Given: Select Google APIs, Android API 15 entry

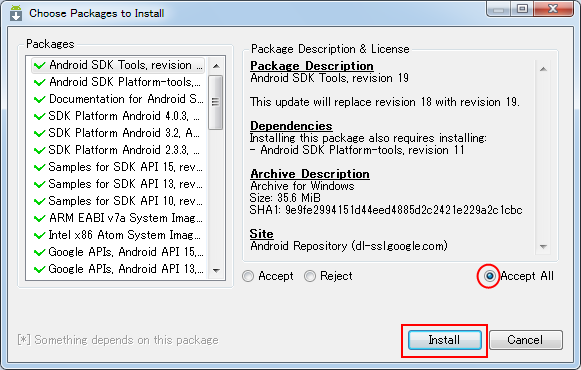Looking at the screenshot, I should click(119, 252).
